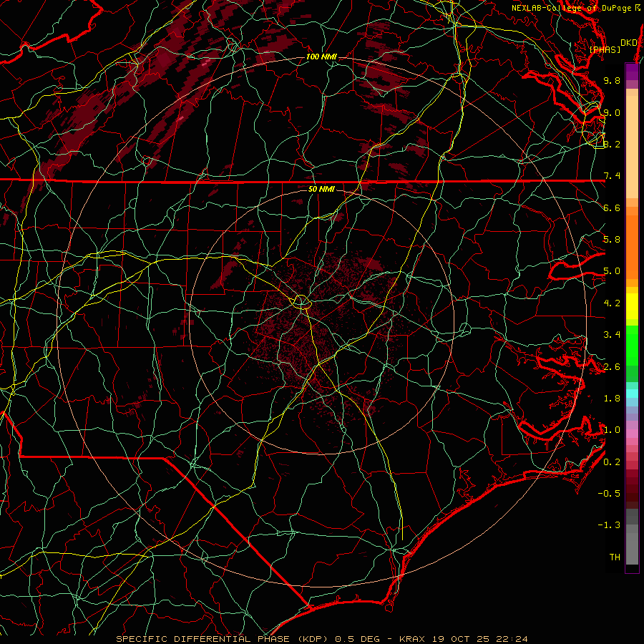The image size is (644, 644).
Task: Click the 5.8 scale value
Action: 612,240
